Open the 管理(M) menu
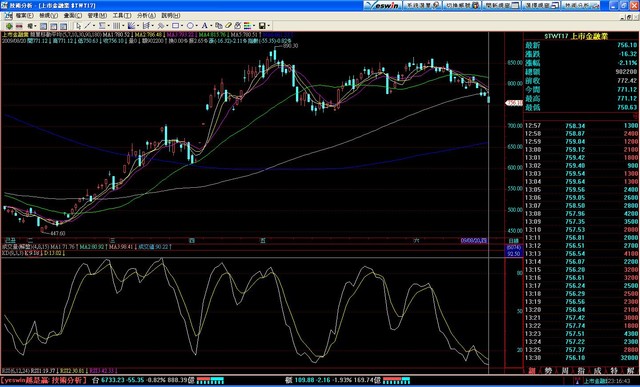The image size is (640, 387). pyautogui.click(x=97, y=16)
